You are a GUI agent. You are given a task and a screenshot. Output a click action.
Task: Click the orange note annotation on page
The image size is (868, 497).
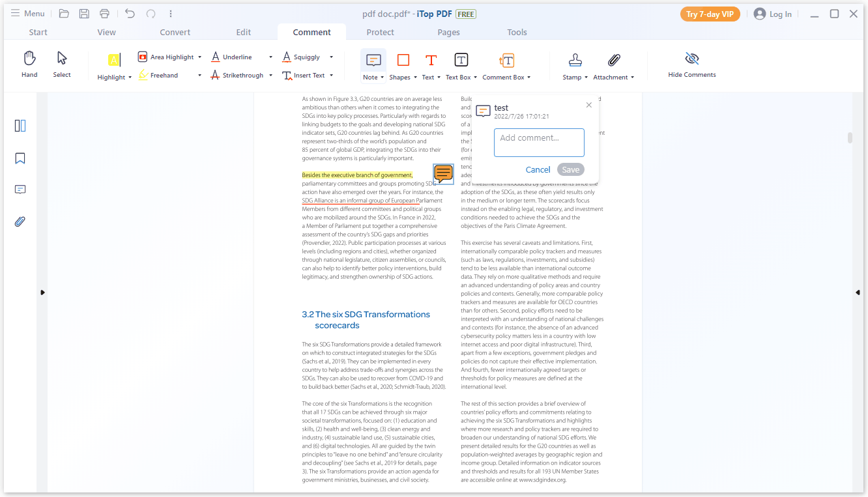pyautogui.click(x=443, y=173)
